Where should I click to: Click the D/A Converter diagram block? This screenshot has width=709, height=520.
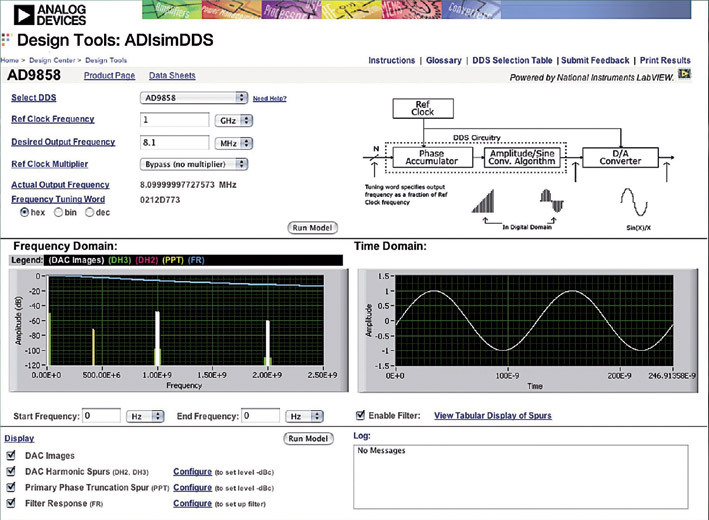[620, 157]
